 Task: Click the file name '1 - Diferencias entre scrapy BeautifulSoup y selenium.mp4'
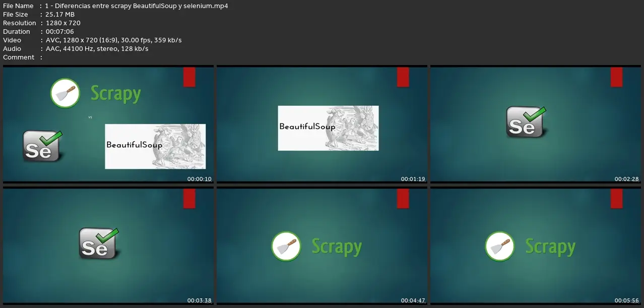(137, 6)
